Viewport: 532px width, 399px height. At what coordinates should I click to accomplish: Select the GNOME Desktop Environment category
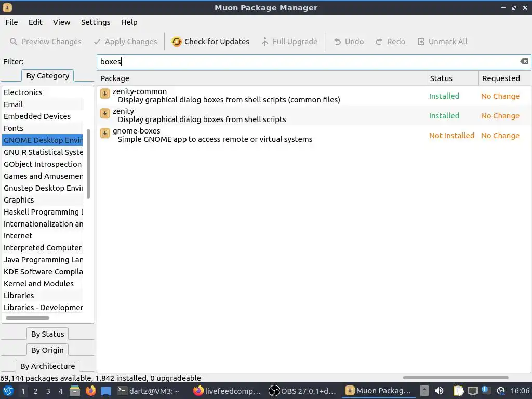click(43, 140)
